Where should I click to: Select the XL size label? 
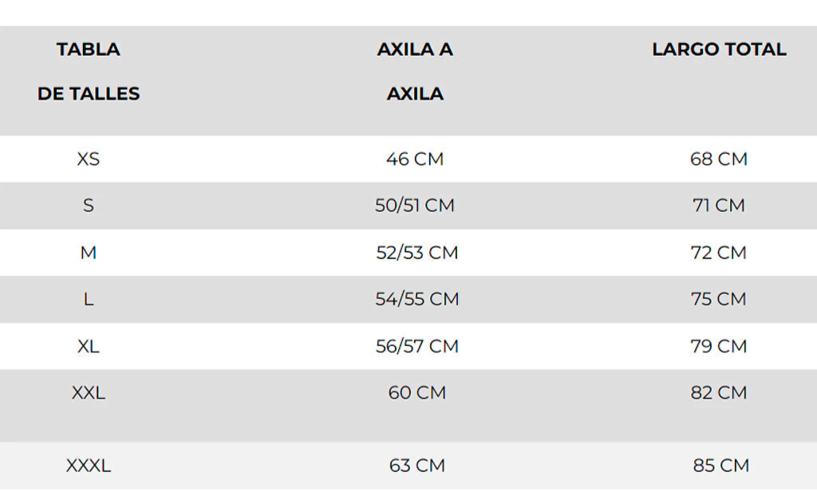(x=89, y=346)
